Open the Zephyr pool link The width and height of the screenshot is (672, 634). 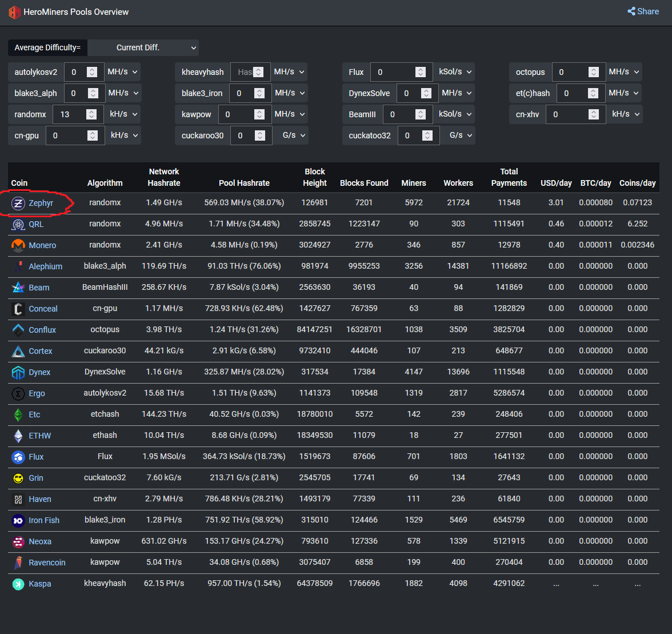[41, 203]
